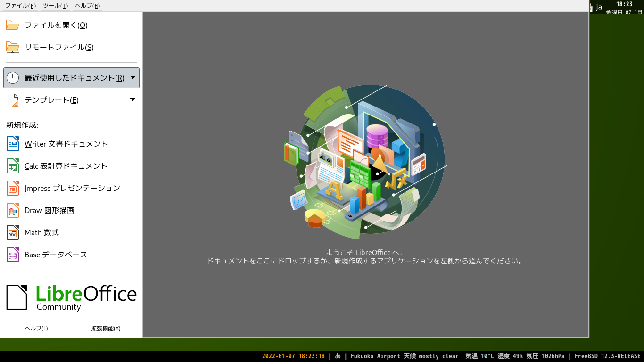644x362 pixels.
Task: Click the 18:23 clock in top panel
Action: click(x=624, y=4)
